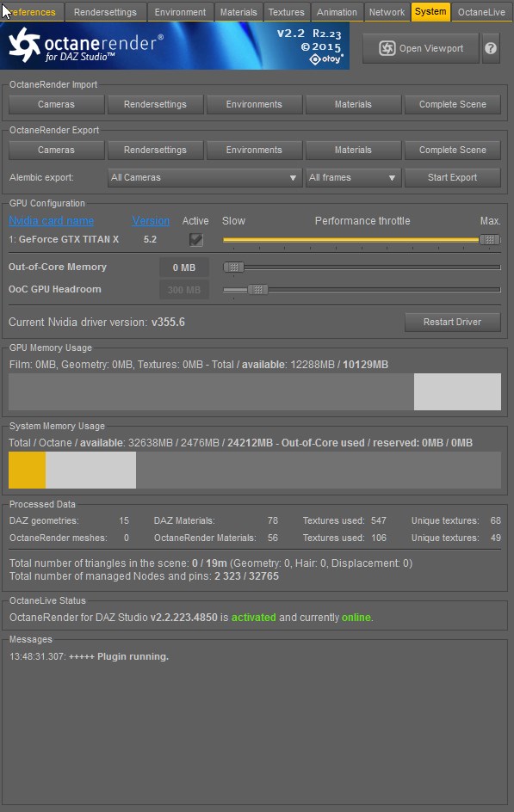Image resolution: width=514 pixels, height=812 pixels.
Task: Open the Preferences tab
Action: [32, 12]
